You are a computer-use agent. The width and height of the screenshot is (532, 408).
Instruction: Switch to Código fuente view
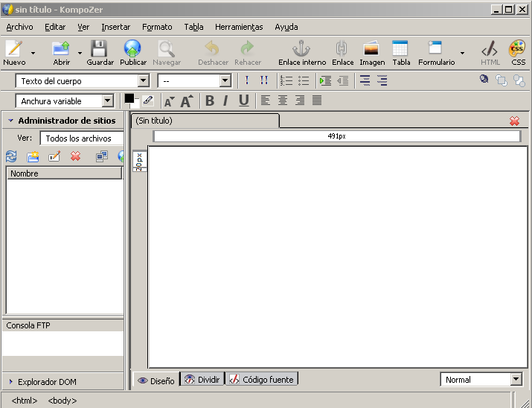click(x=262, y=379)
